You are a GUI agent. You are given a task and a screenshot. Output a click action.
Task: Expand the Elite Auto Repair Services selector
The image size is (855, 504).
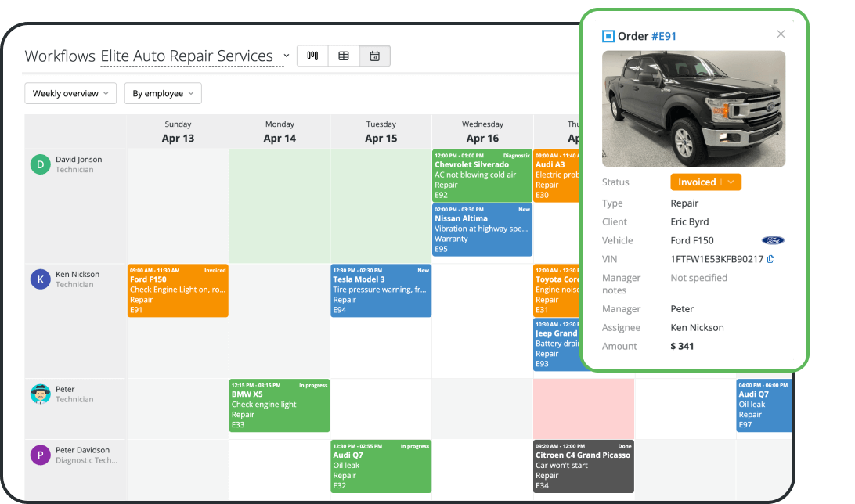pyautogui.click(x=287, y=56)
